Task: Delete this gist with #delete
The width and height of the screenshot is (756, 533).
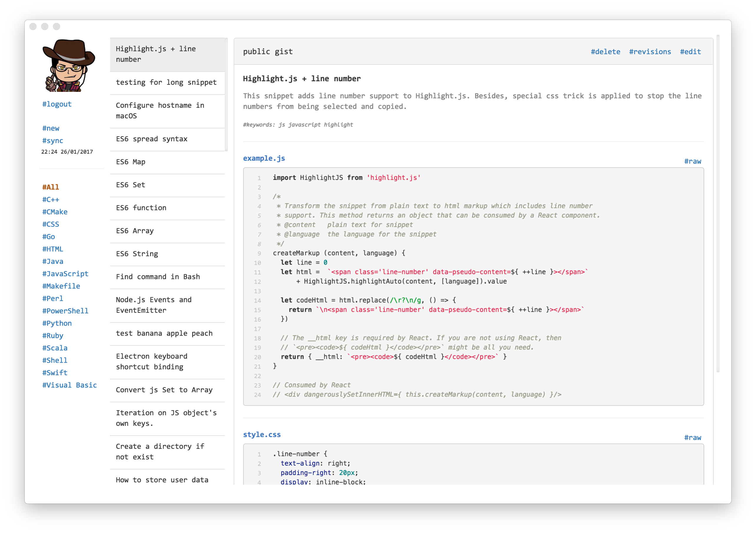Action: 605,52
